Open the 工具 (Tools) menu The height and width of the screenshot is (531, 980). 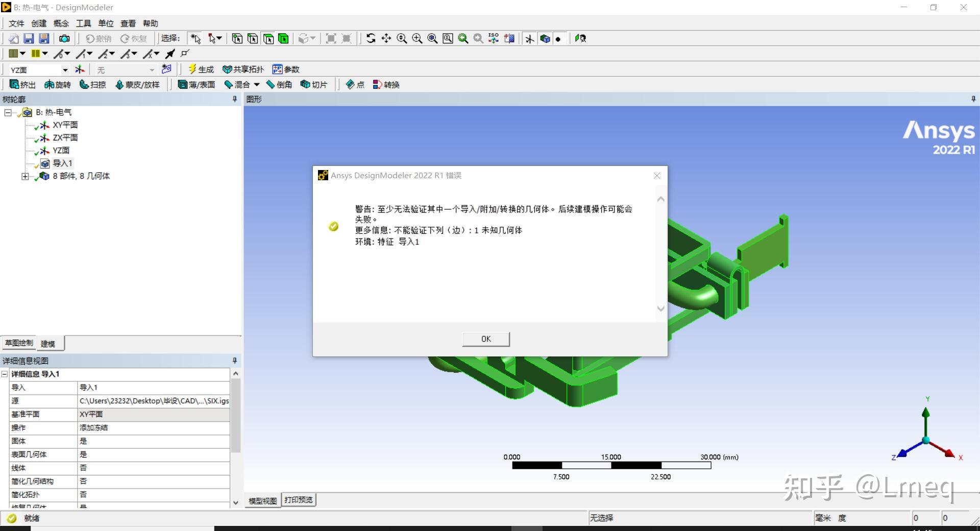click(84, 23)
